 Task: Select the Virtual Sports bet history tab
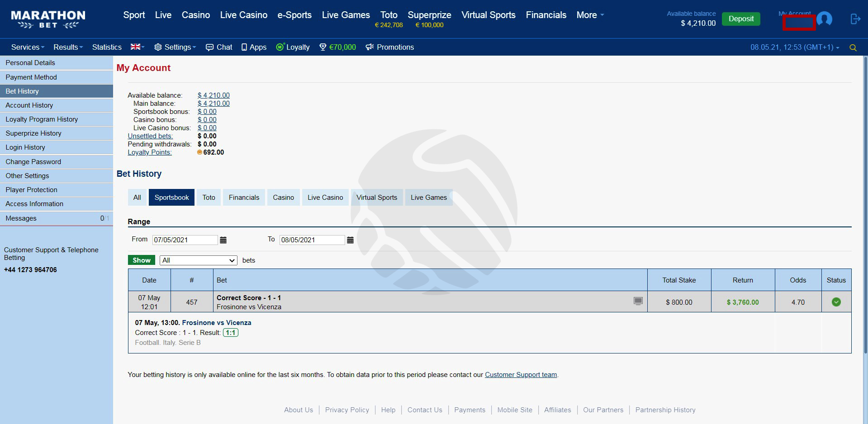(377, 198)
